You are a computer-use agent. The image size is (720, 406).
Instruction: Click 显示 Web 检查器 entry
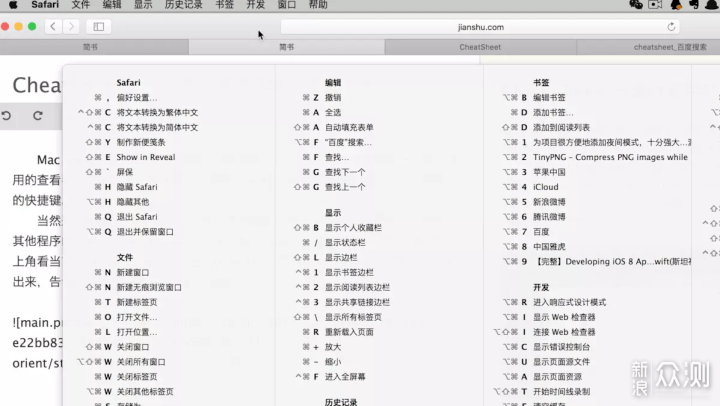[x=564, y=317]
